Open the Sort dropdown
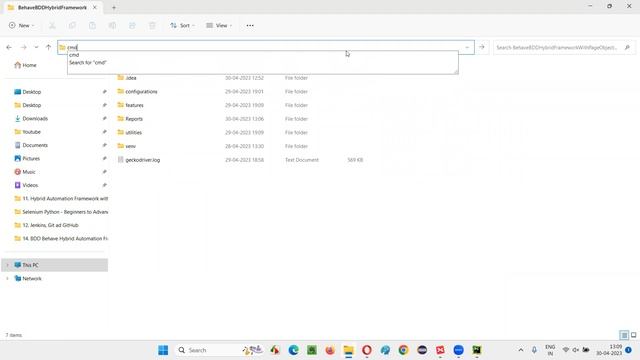 [182, 25]
